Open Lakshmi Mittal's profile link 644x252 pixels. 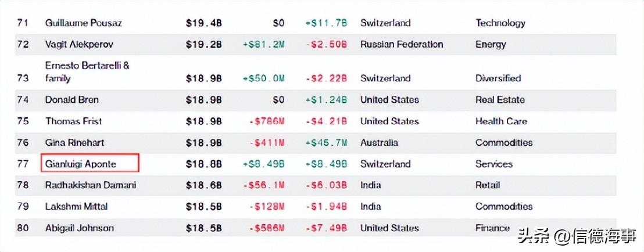click(x=77, y=207)
